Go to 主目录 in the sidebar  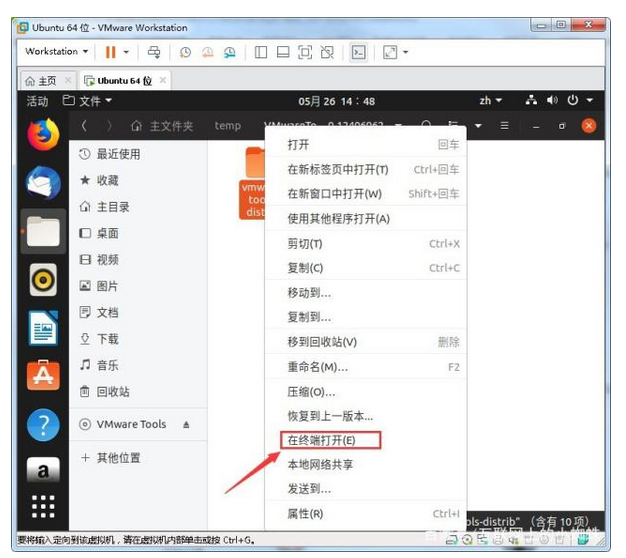tap(138, 207)
